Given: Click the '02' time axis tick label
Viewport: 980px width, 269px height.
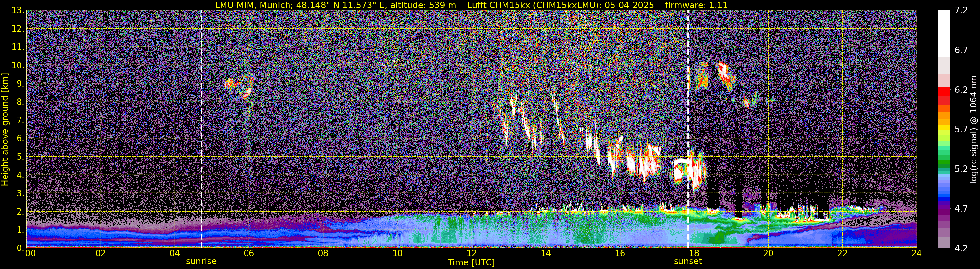Looking at the screenshot, I should (101, 253).
